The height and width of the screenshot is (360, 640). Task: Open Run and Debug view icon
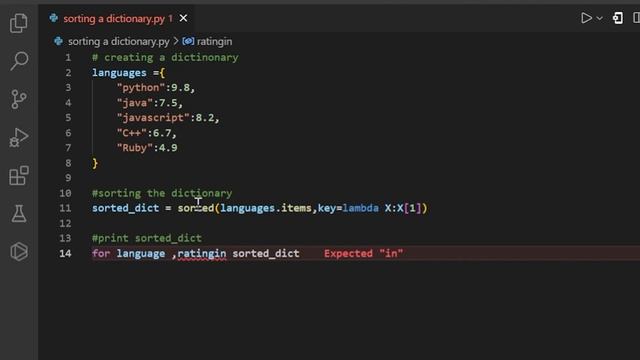click(x=19, y=137)
